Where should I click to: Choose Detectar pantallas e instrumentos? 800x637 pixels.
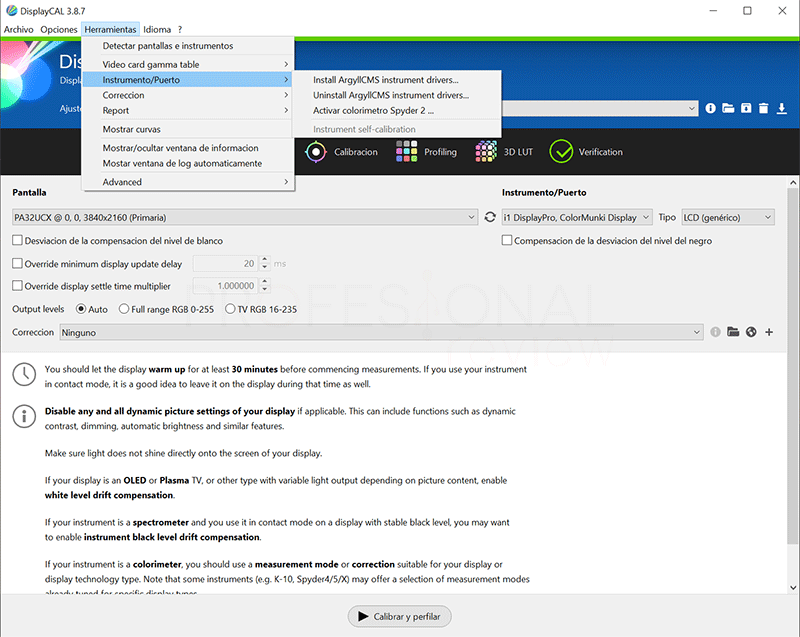click(188, 45)
